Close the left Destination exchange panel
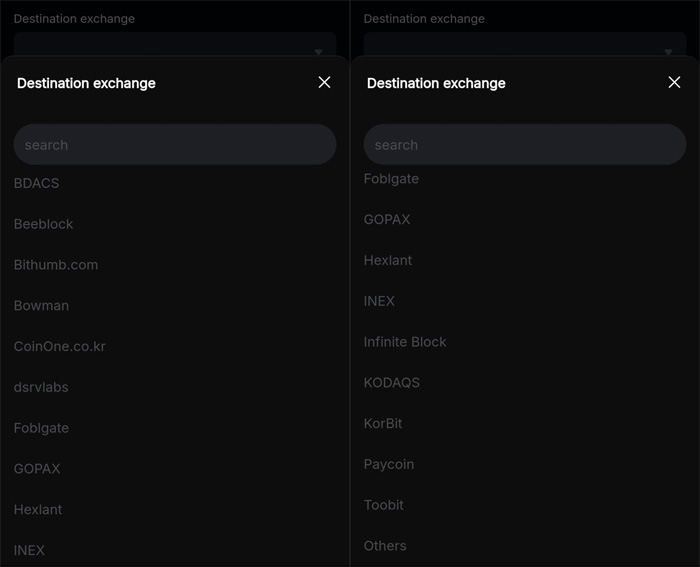Image resolution: width=700 pixels, height=567 pixels. coord(325,82)
